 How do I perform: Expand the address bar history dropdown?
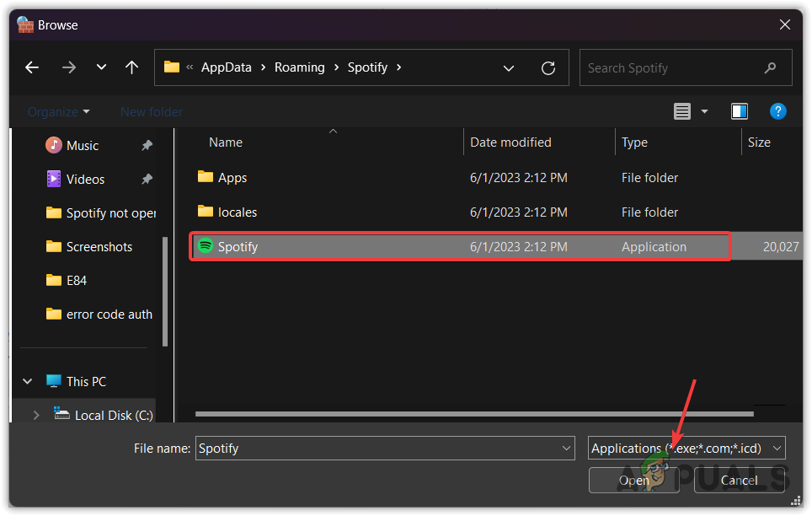click(509, 68)
